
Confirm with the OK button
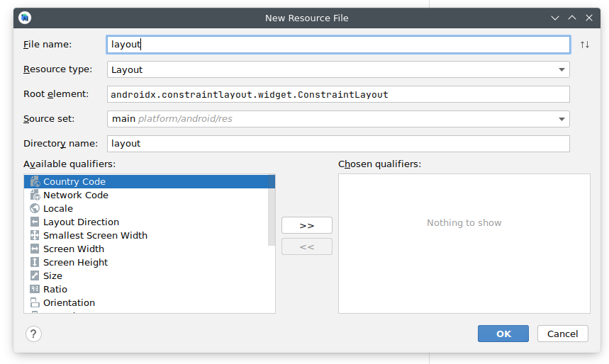[x=503, y=334]
